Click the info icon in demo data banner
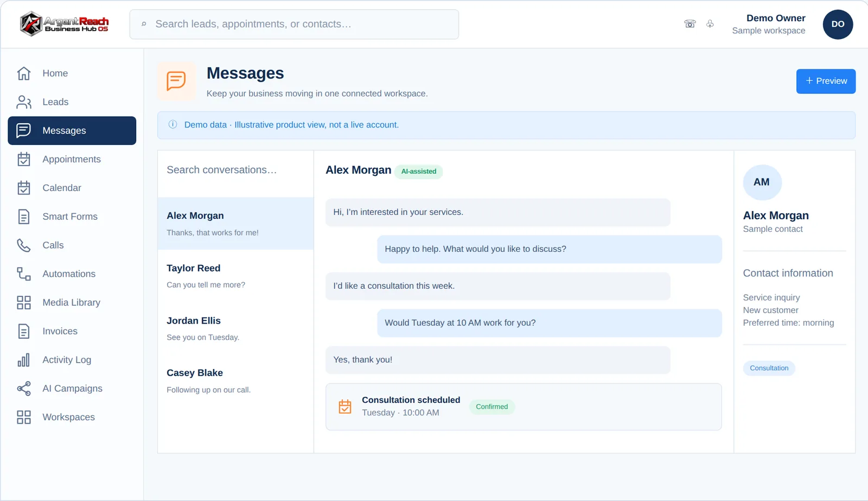This screenshot has height=501, width=868. click(173, 124)
